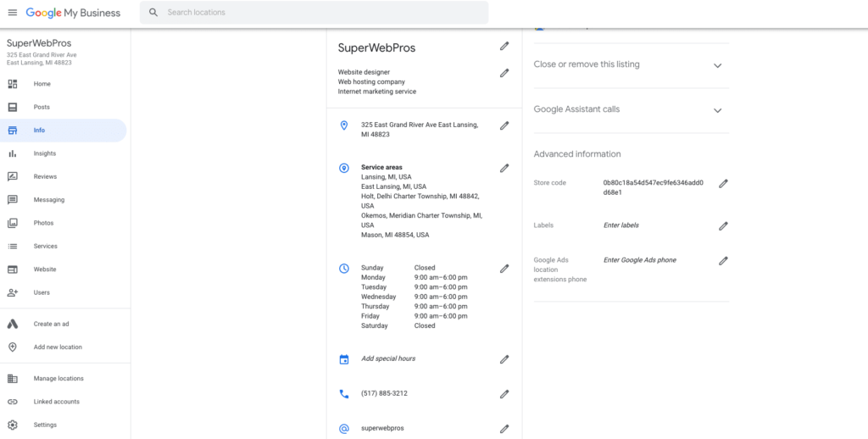Click the Insights bar chart icon
868x439 pixels.
point(12,154)
